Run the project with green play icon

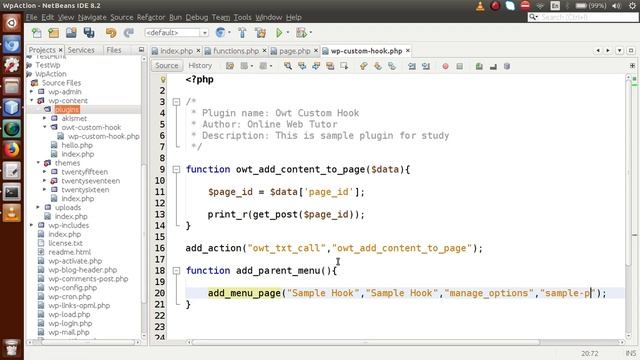(x=279, y=33)
